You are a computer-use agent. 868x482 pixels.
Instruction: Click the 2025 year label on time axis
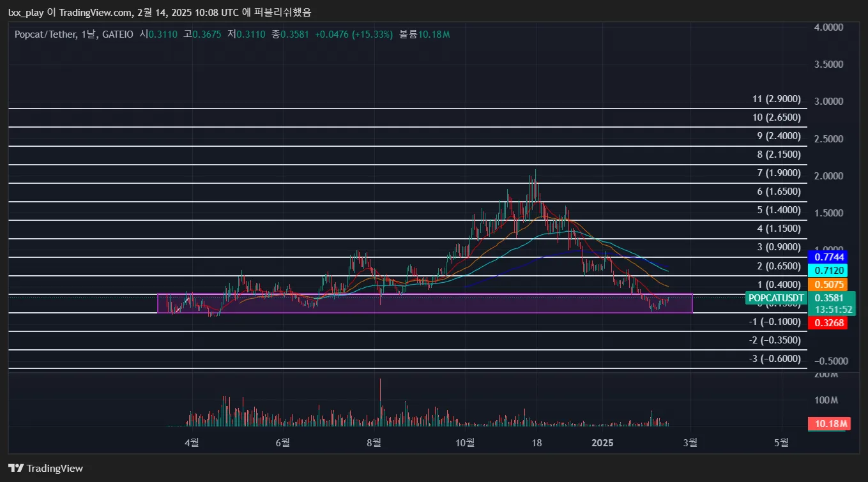[x=602, y=442]
